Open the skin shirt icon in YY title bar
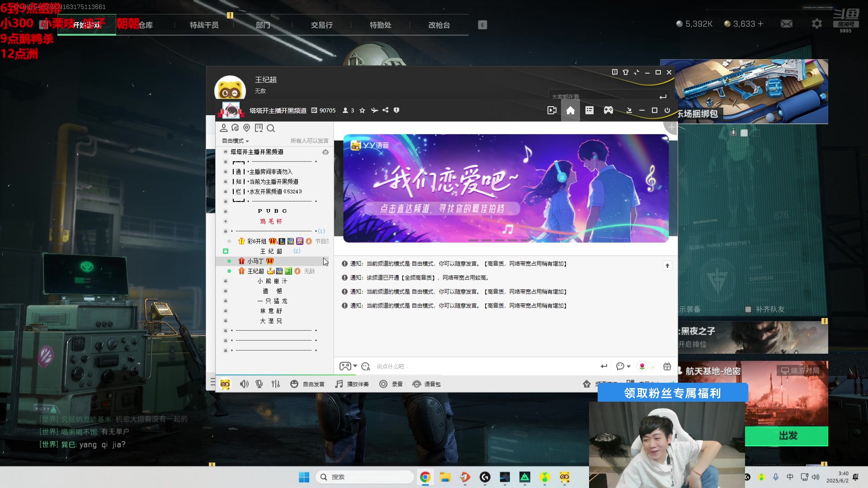 pos(626,72)
